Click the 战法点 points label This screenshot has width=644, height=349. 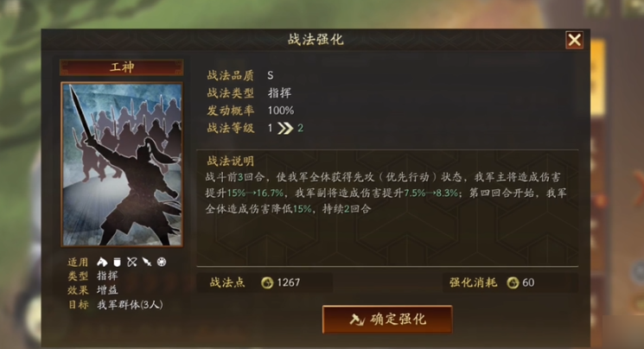(227, 282)
